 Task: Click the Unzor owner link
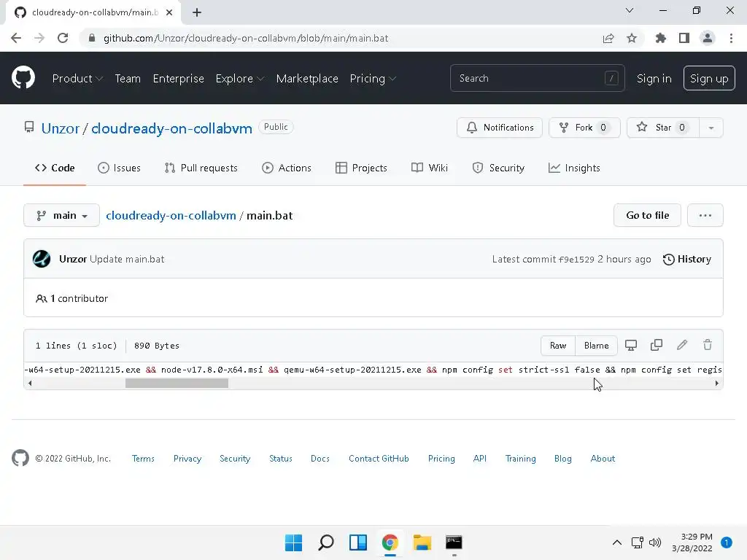(60, 128)
